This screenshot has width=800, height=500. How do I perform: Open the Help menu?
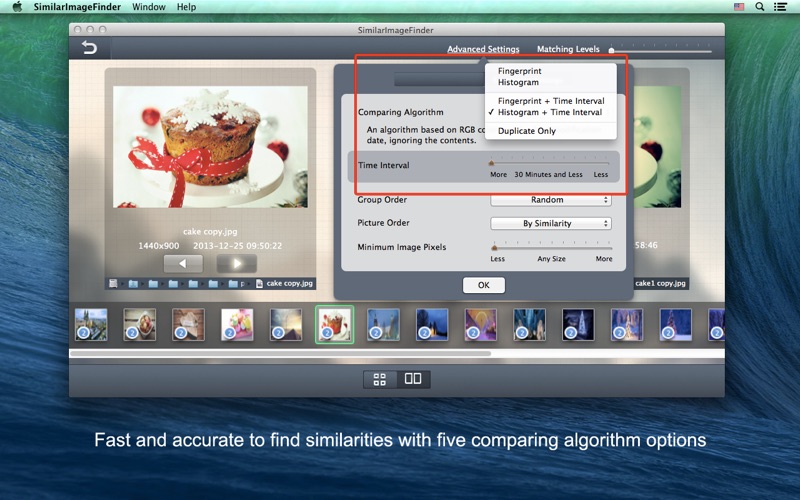186,7
